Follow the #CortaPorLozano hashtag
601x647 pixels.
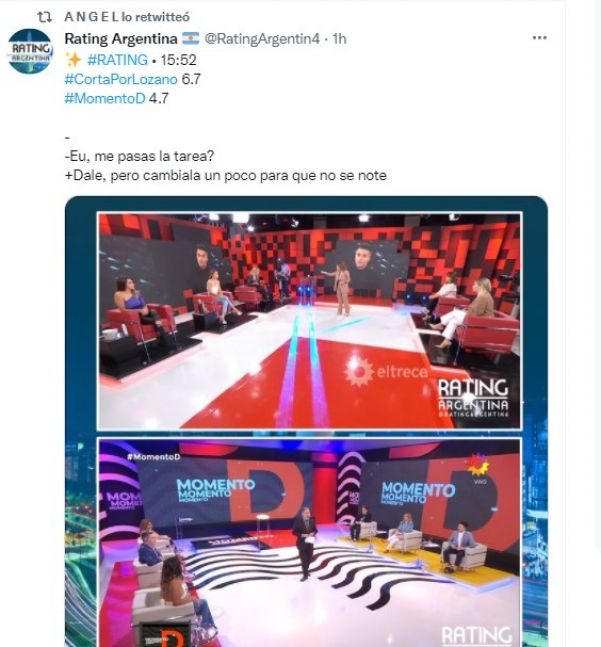point(121,79)
